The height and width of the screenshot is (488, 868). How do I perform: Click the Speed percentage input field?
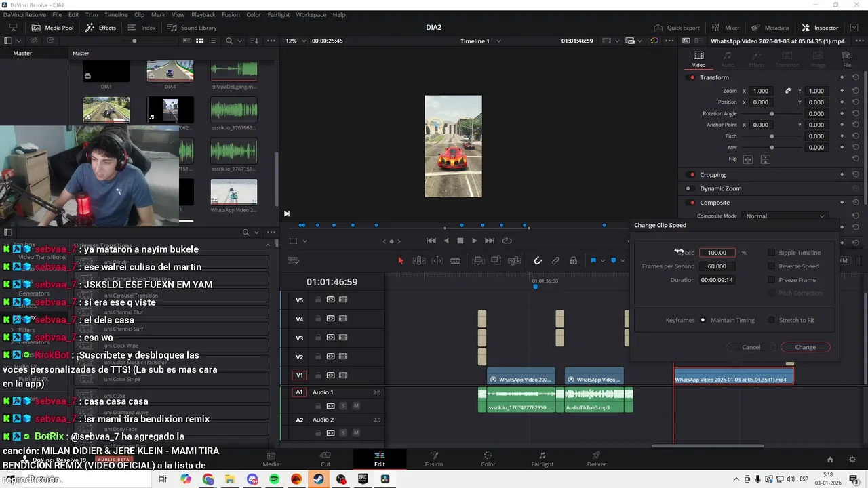tap(717, 253)
